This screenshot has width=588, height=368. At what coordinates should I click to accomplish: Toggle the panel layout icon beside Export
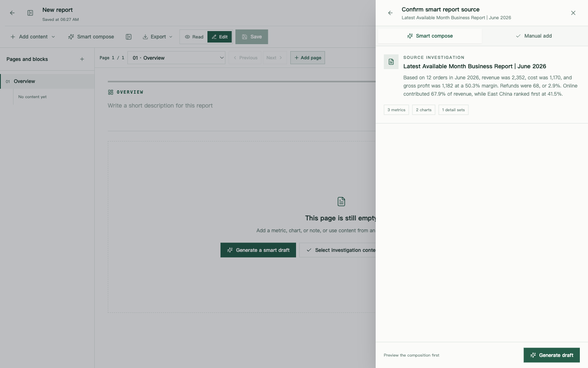point(129,37)
